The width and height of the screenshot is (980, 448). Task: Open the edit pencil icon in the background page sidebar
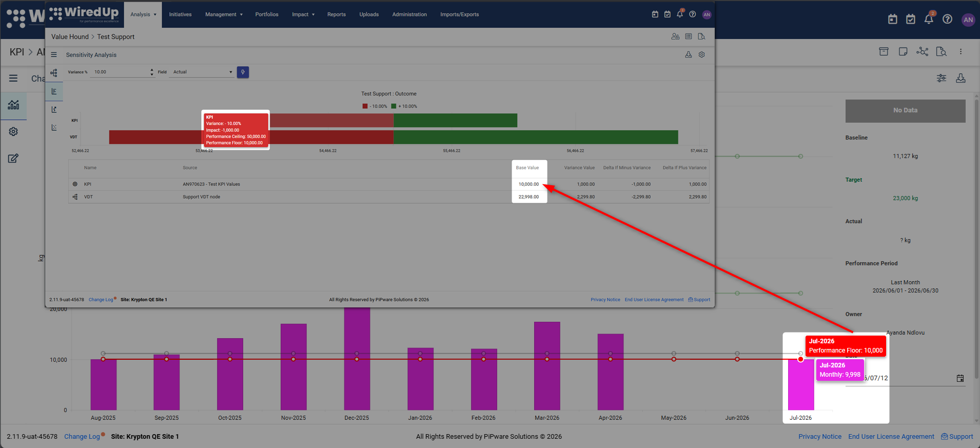13,158
